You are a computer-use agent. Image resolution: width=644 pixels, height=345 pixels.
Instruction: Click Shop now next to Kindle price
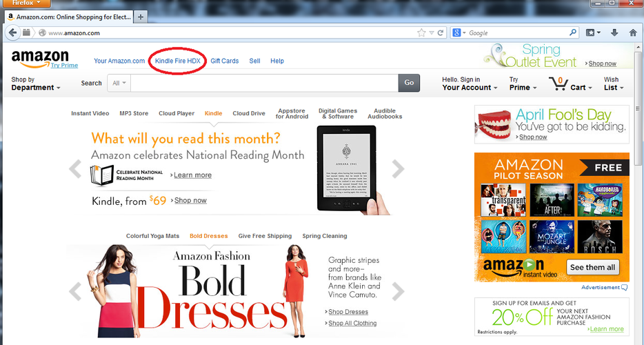190,201
